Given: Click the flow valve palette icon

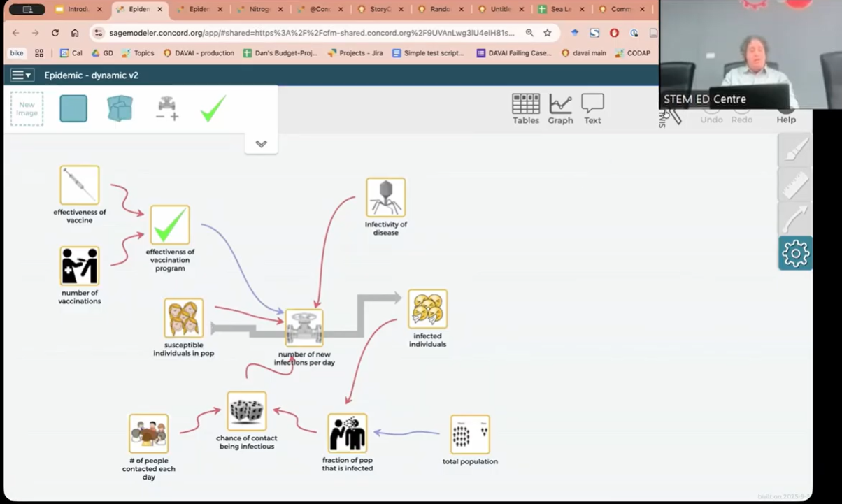Looking at the screenshot, I should pos(167,108).
